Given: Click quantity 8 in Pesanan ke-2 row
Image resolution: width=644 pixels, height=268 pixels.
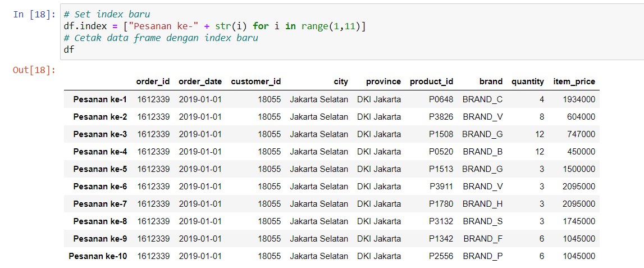Looking at the screenshot, I should tap(542, 117).
